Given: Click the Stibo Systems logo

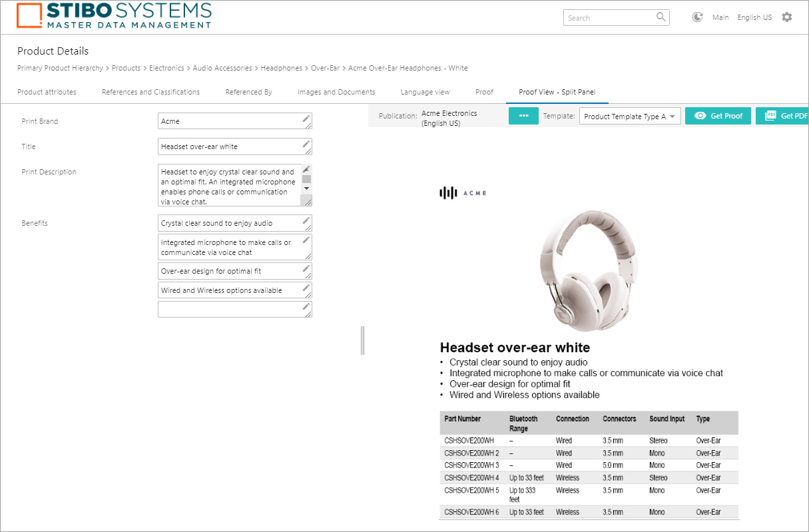Looking at the screenshot, I should coord(115,16).
